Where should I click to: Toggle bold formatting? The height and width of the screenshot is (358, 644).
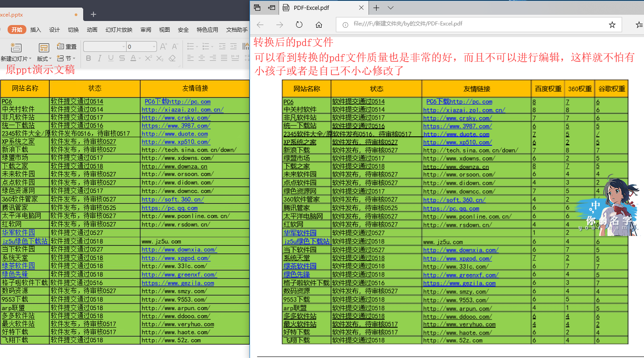89,58
